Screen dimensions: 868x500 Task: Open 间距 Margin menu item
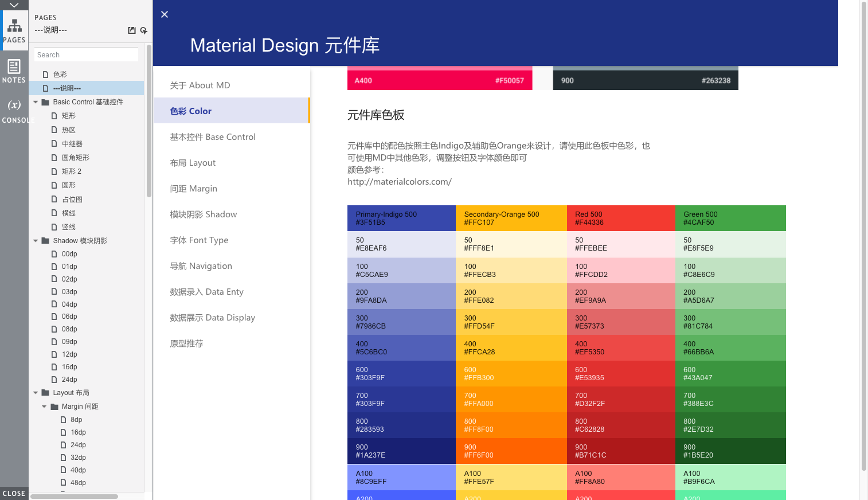(232, 189)
